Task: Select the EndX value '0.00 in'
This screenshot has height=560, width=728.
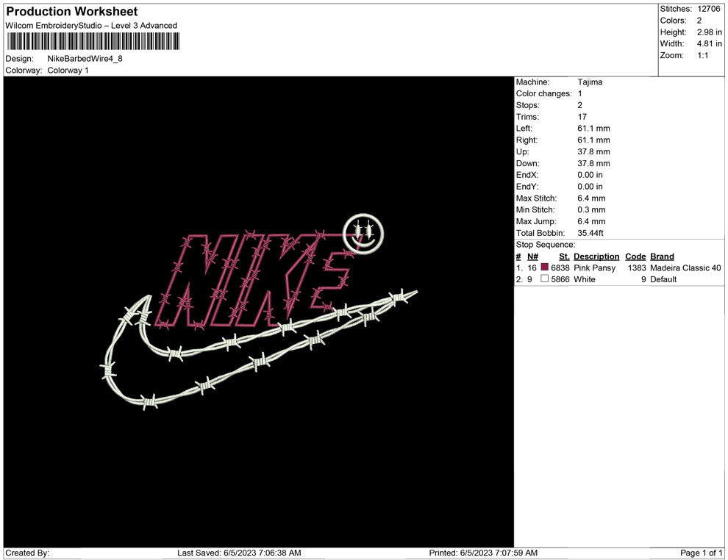Action: click(x=590, y=175)
